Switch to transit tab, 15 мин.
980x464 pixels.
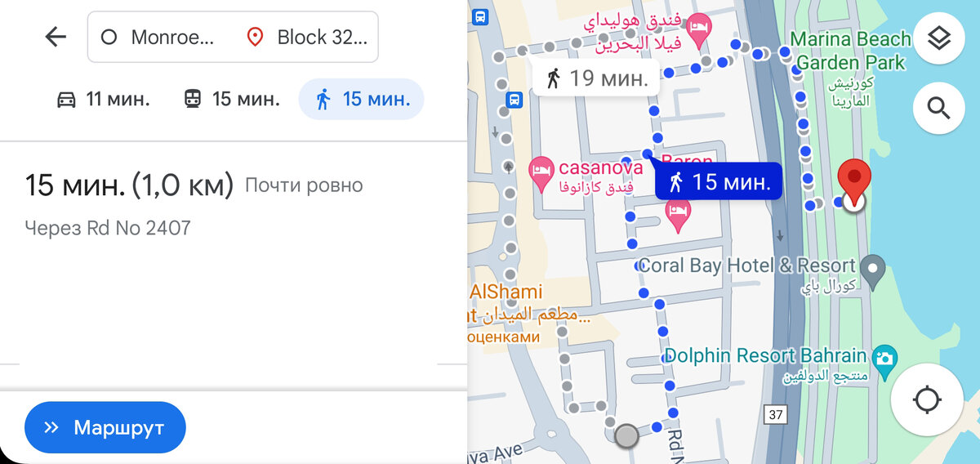click(231, 100)
